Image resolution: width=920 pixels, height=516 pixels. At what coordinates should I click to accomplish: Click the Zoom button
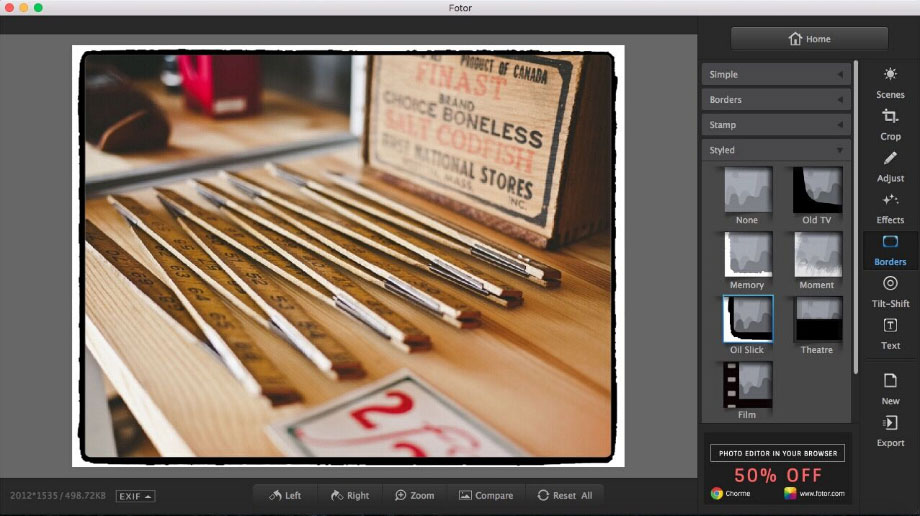click(415, 495)
